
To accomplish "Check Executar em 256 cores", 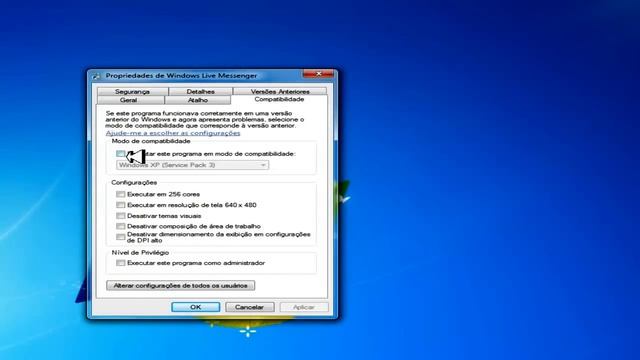I will click(x=120, y=194).
